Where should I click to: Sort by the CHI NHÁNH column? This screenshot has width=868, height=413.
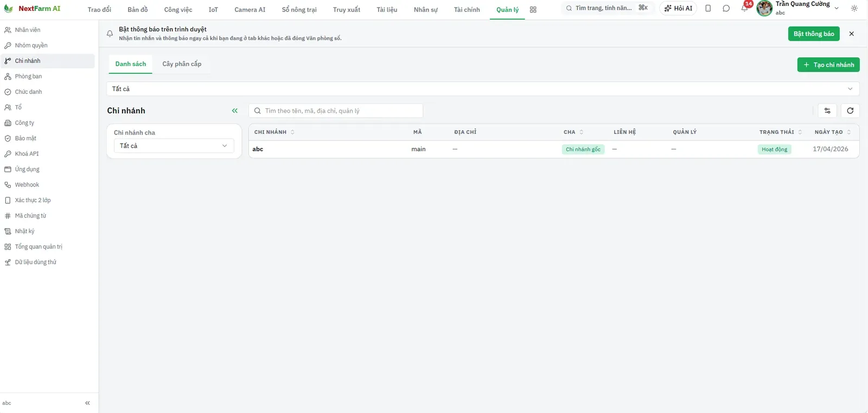click(275, 132)
